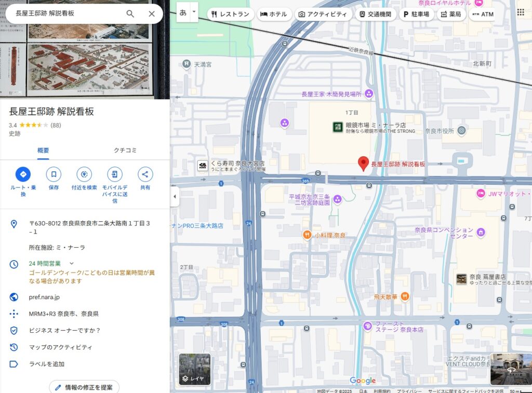The image size is (532, 393).
Task: Select the 長屋王家 木簡発見場所 map marker
Action: tap(369, 93)
